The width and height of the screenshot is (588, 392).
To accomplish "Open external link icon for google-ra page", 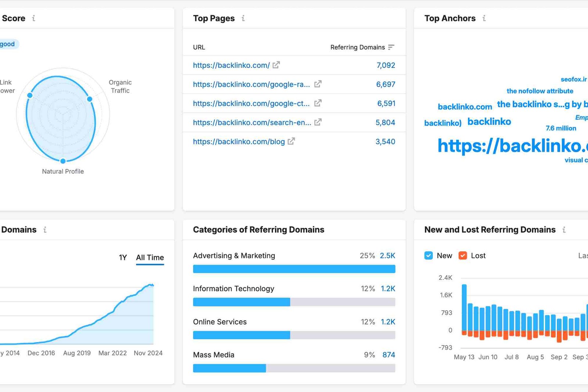I will click(318, 84).
